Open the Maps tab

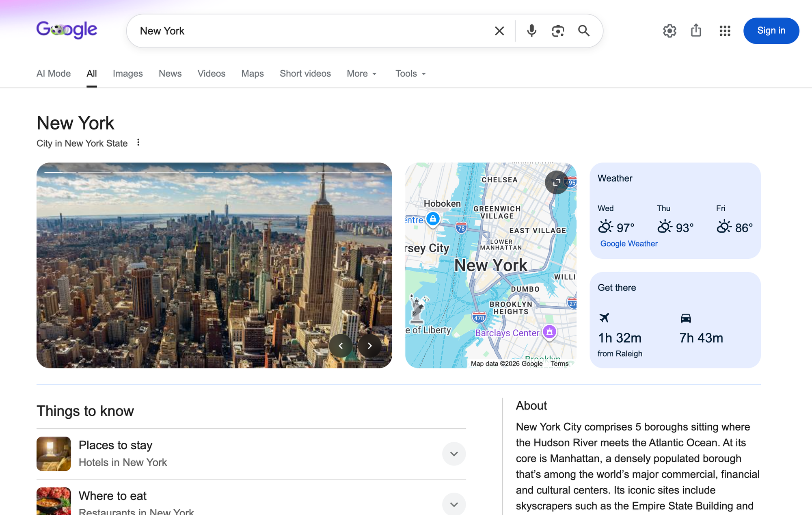click(x=253, y=74)
